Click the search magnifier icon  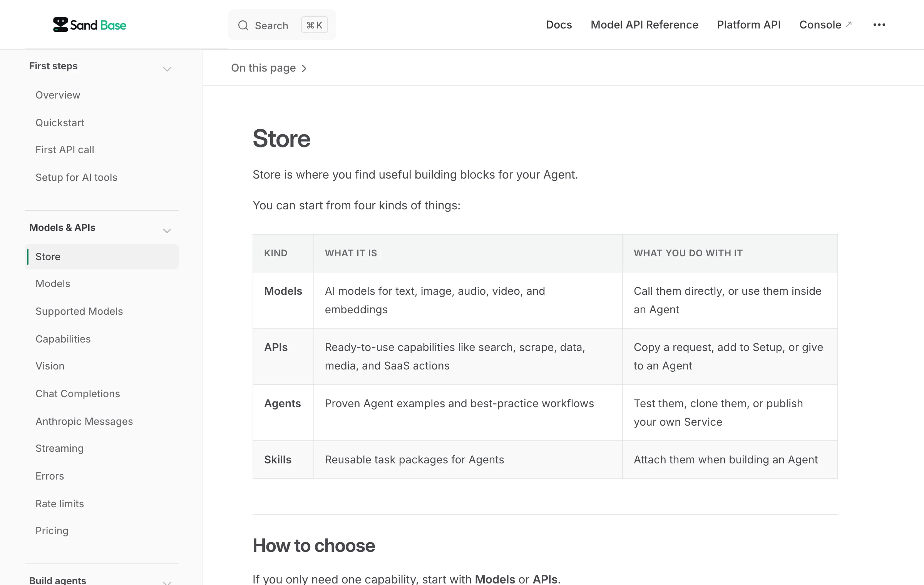coord(243,25)
